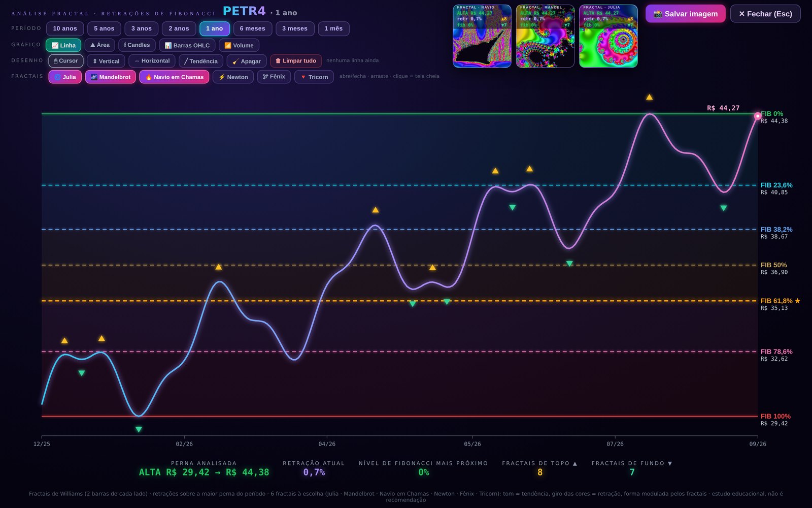Select the Tendência trend line tool
The image size is (812, 508).
201,61
